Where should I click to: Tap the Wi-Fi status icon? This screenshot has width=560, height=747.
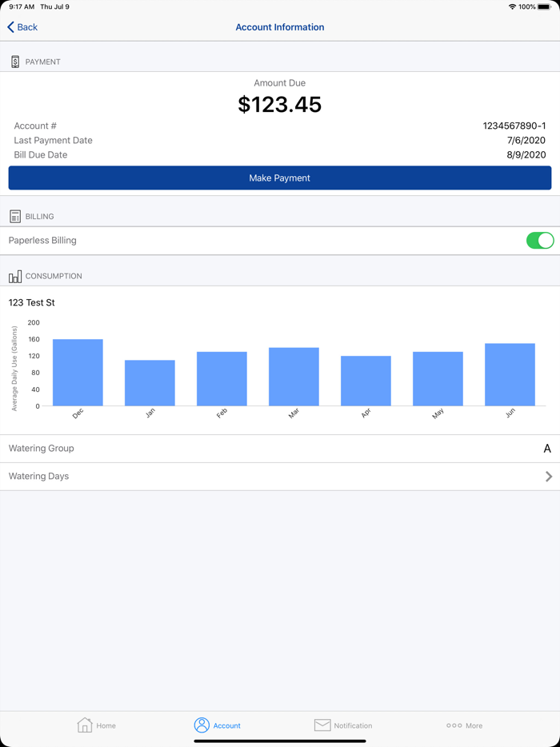click(512, 6)
